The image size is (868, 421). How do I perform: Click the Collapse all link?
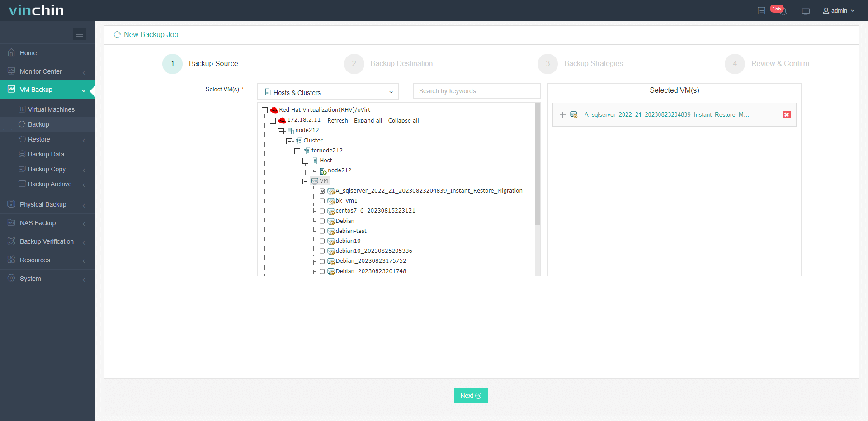(403, 121)
